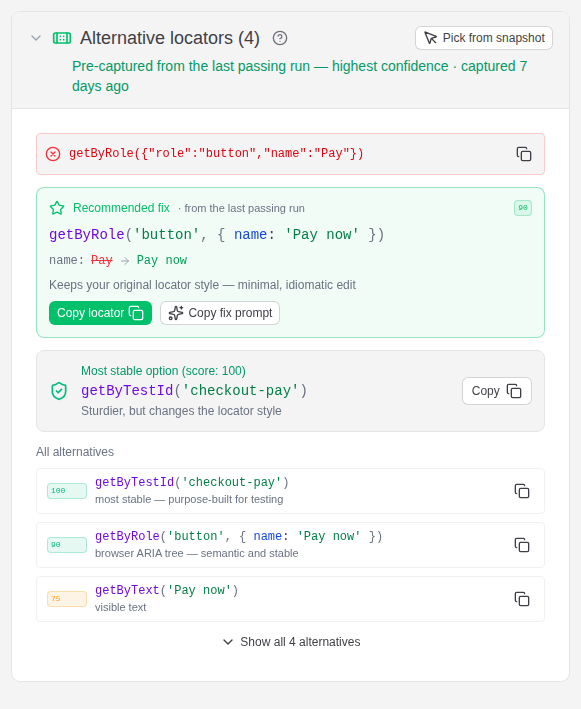Click the help question mark icon
Screen dimensions: 581x709
point(280,38)
